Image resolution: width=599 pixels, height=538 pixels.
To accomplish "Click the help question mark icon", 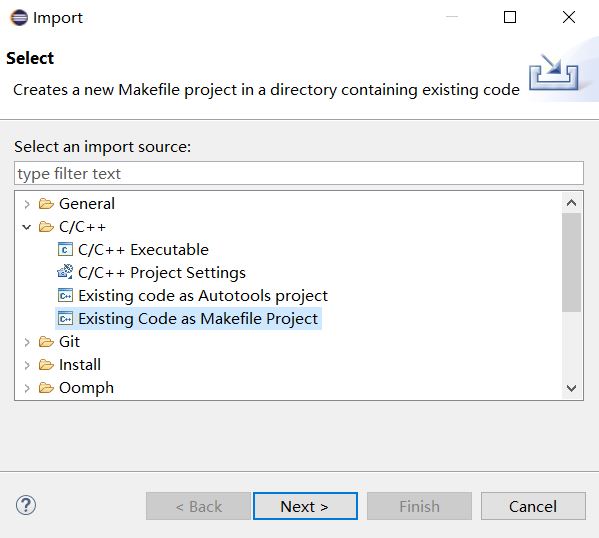I will 26,506.
